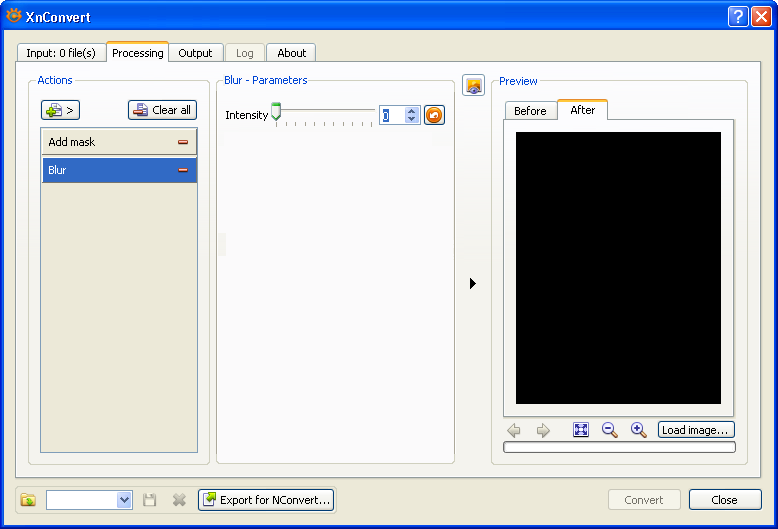Click the save script disk icon

150,500
